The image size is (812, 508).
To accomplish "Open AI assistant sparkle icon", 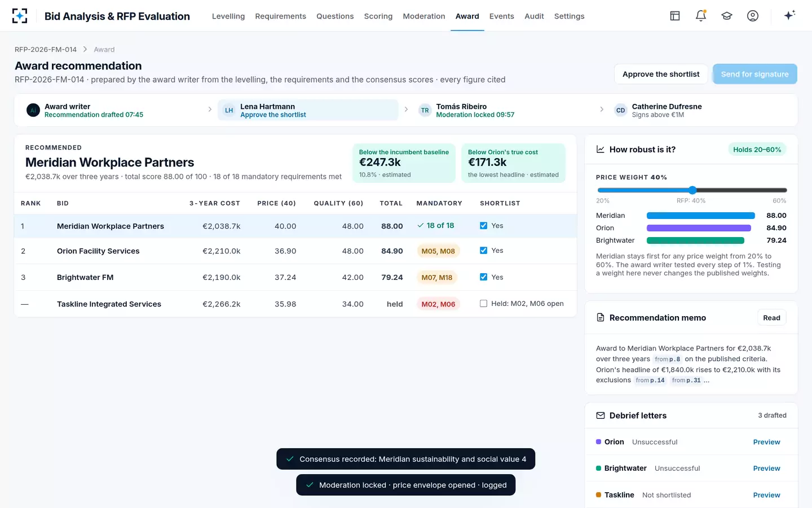I will [789, 15].
